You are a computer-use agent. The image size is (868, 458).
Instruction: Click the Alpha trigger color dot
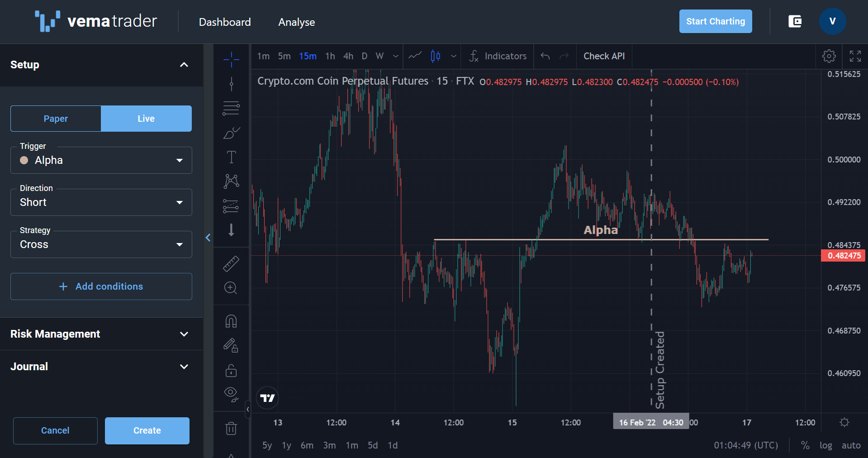click(24, 160)
